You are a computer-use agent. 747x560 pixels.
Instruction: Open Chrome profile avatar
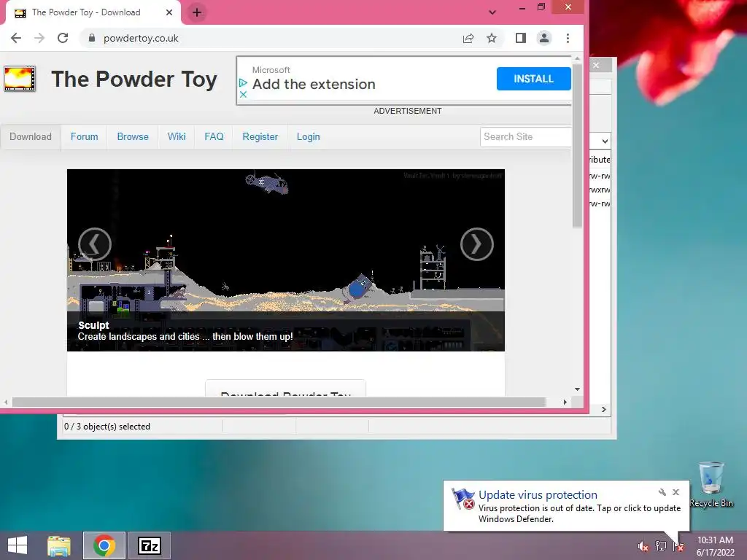pyautogui.click(x=544, y=38)
